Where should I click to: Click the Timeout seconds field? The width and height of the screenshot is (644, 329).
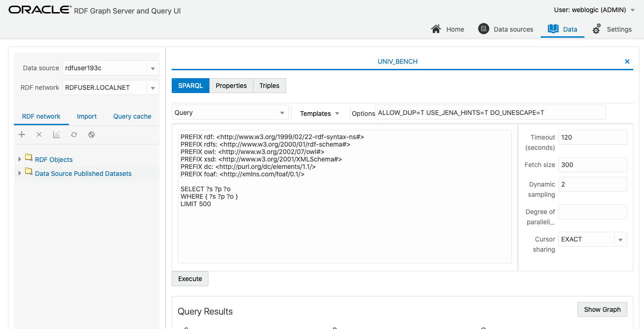[x=592, y=137]
